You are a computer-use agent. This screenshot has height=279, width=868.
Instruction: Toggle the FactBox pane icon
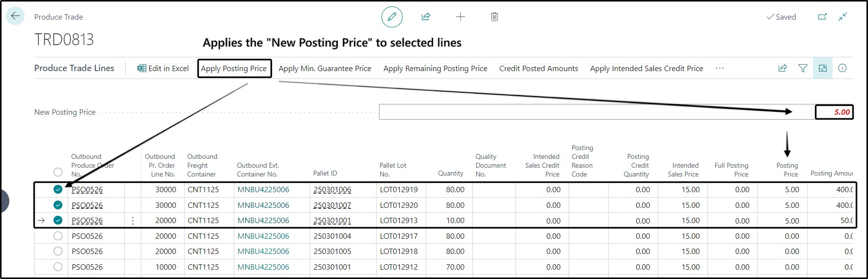[823, 68]
